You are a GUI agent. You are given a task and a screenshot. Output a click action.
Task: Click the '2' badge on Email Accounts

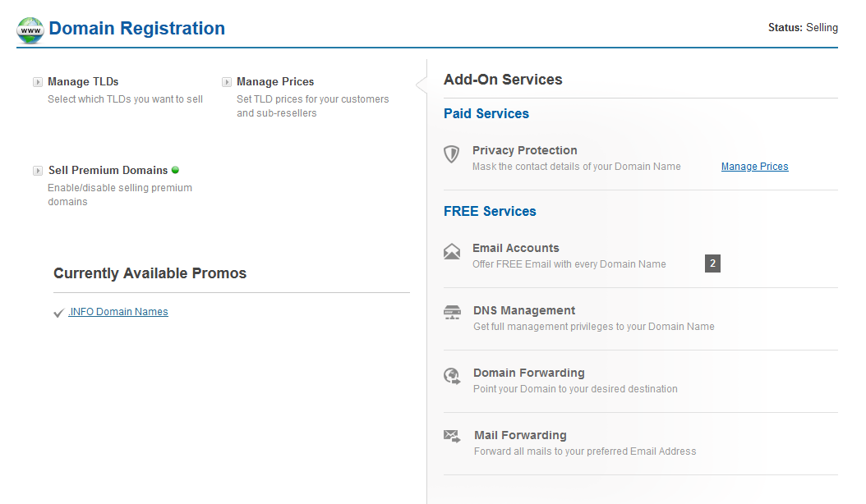tap(711, 263)
